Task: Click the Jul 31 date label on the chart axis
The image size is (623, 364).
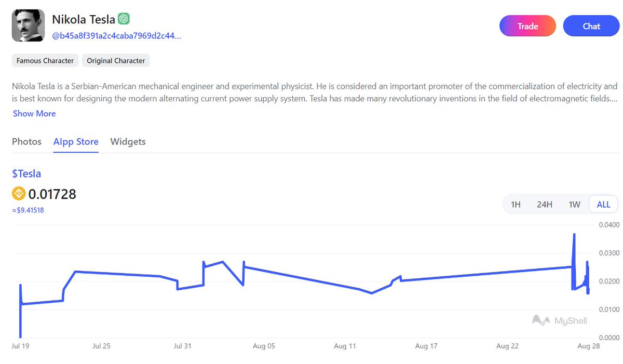Action: 183,346
